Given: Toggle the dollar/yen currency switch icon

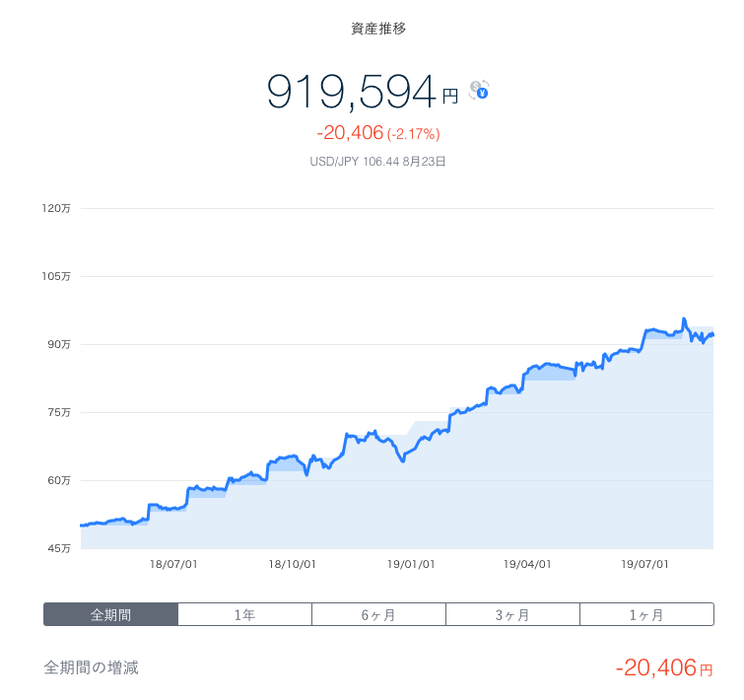Looking at the screenshot, I should pos(479,91).
